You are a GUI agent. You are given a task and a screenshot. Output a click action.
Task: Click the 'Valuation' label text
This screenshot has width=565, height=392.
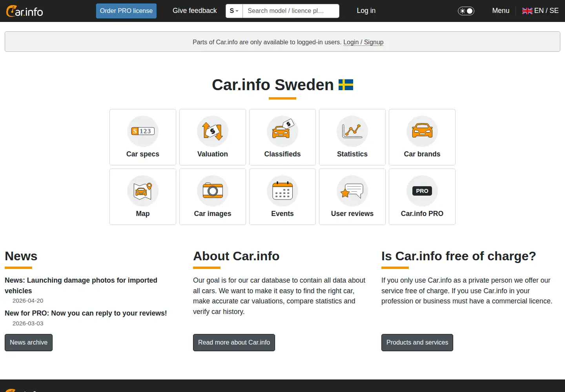pos(213,154)
